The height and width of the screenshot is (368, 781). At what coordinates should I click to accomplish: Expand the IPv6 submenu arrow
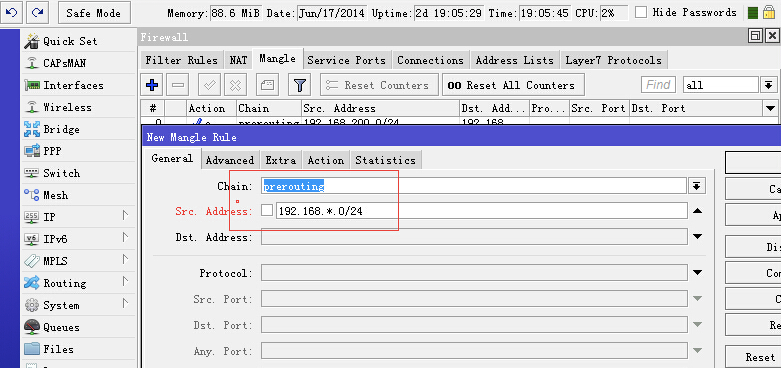coord(125,238)
